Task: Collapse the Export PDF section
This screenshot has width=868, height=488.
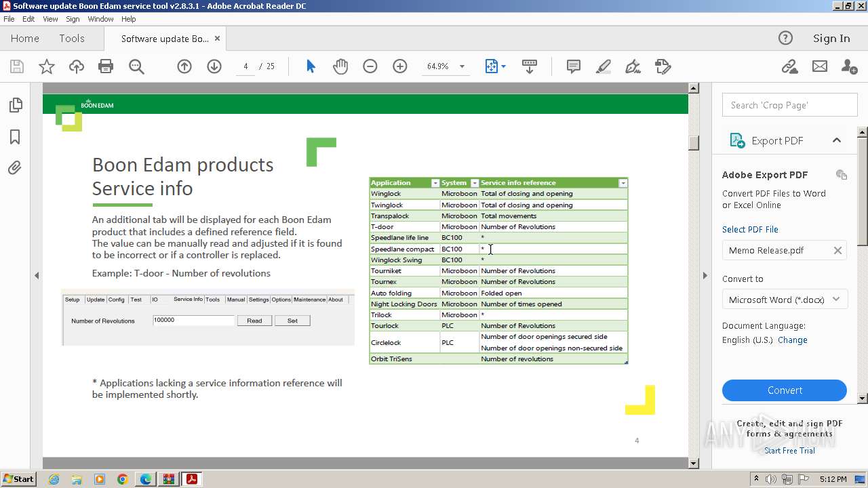Action: pos(837,140)
